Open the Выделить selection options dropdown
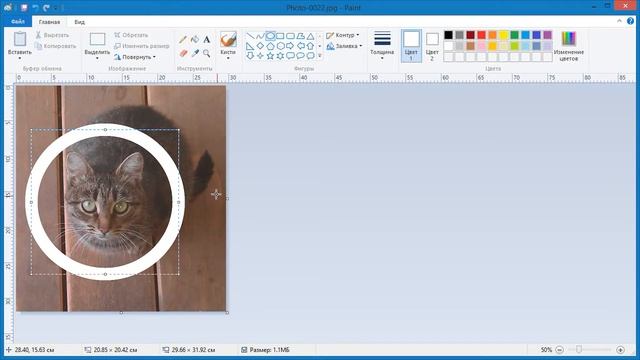This screenshot has height=360, width=640. click(x=97, y=58)
